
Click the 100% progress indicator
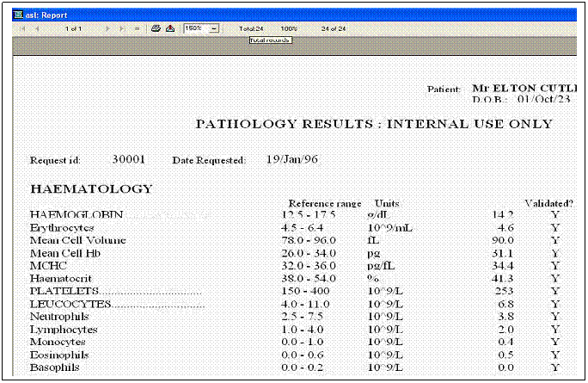point(289,28)
